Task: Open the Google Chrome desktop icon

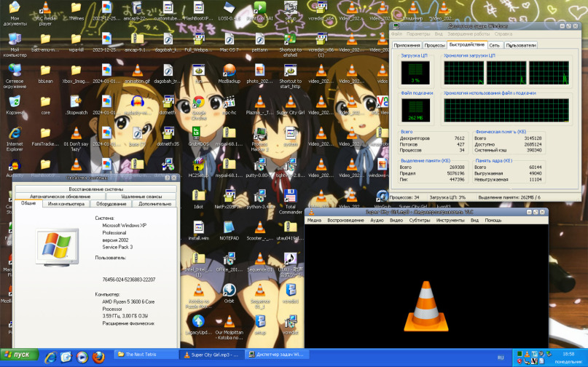Action: click(x=197, y=103)
